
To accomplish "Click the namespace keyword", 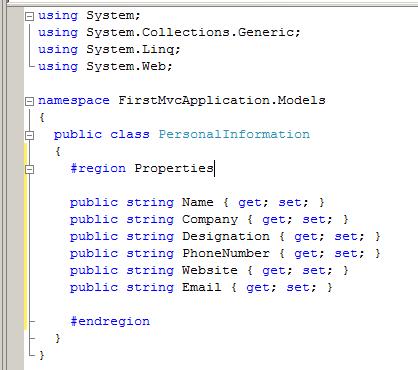I will pyautogui.click(x=74, y=101).
